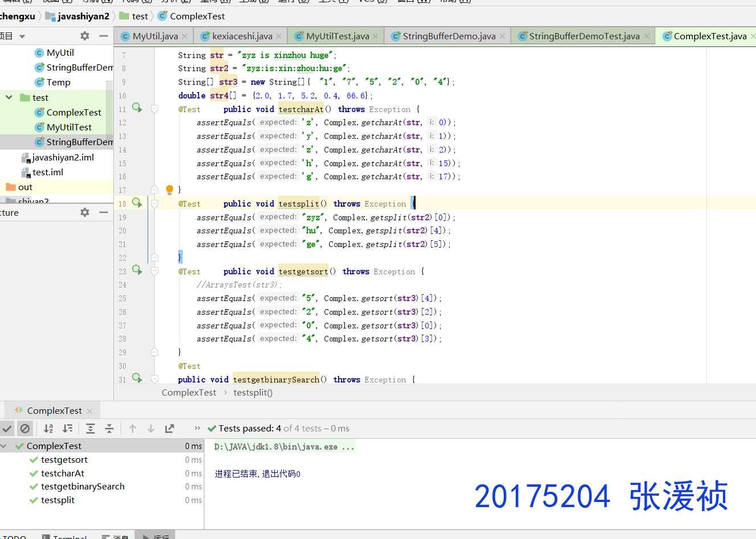756x539 pixels.
Task: Select testcharAt in test results
Action: click(x=63, y=474)
